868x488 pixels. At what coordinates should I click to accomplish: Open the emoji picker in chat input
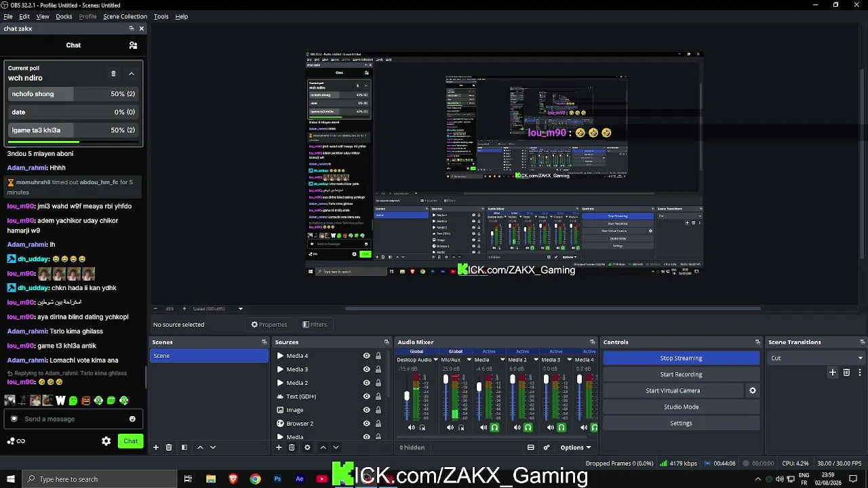tap(132, 419)
